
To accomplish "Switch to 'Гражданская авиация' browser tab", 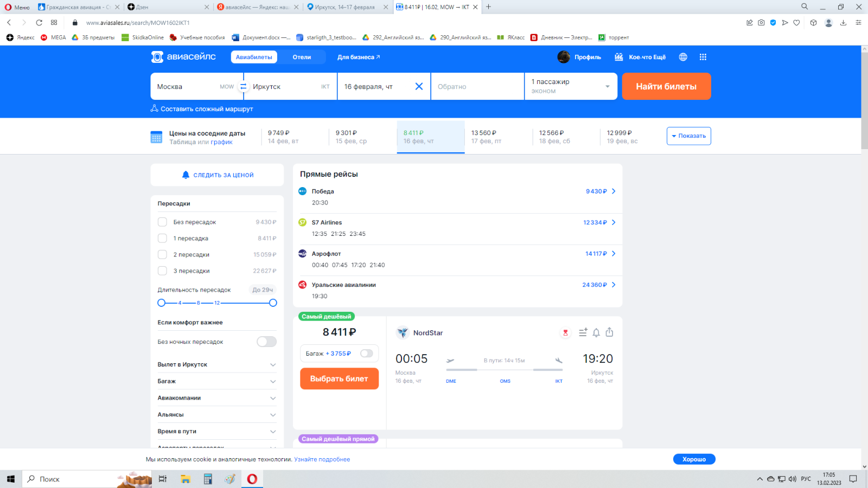I will click(80, 7).
